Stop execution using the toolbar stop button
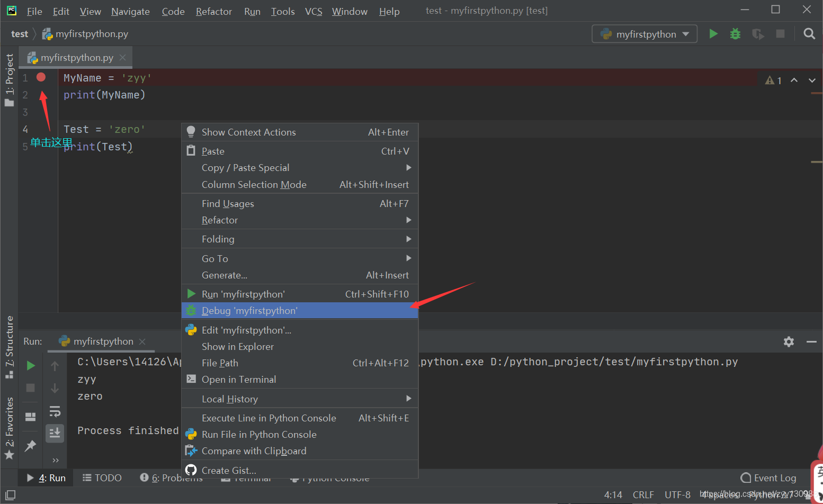 780,34
